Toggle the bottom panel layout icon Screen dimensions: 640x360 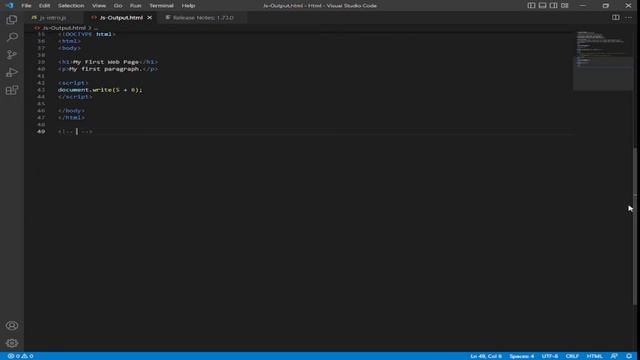tap(542, 6)
